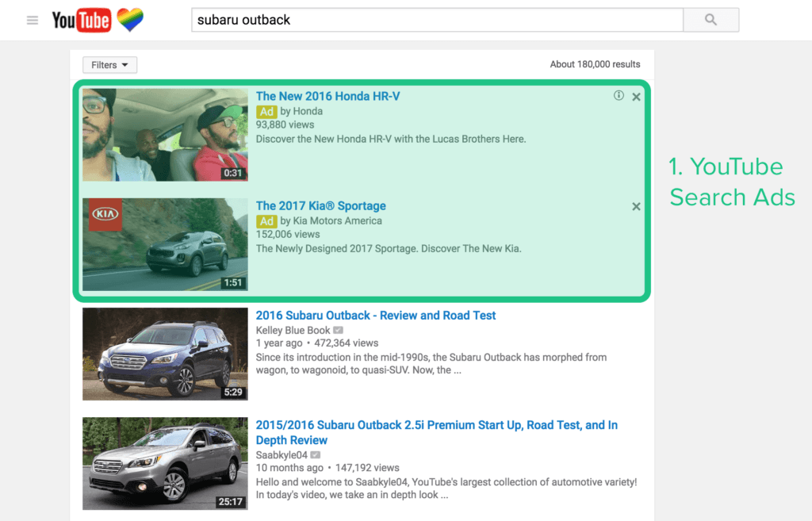Expand filter options via the Filters chevron
Screen dimensions: 812x521
[125, 64]
